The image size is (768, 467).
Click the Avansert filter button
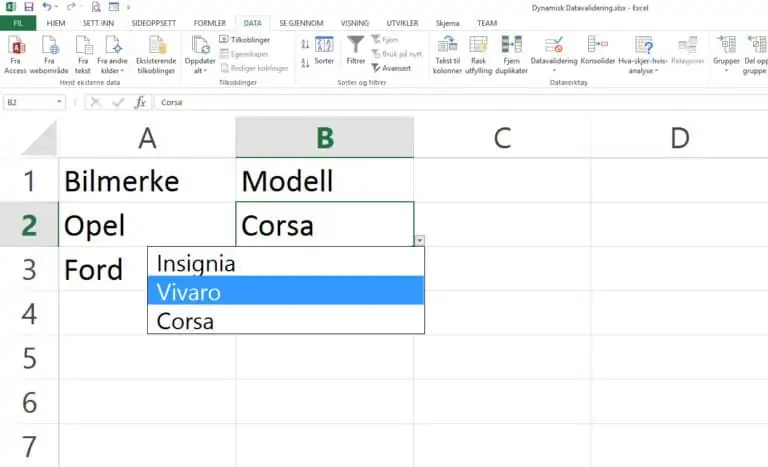coord(391,68)
